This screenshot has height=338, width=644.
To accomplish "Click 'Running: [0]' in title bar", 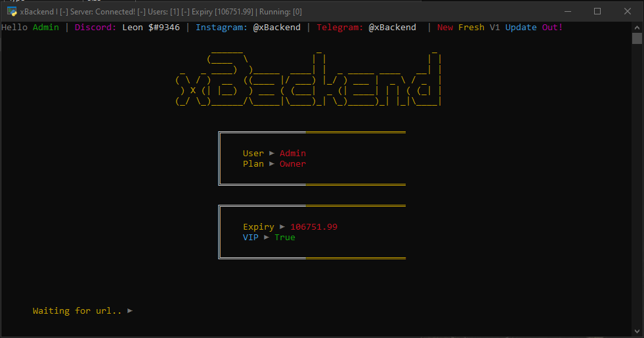I will coord(280,12).
